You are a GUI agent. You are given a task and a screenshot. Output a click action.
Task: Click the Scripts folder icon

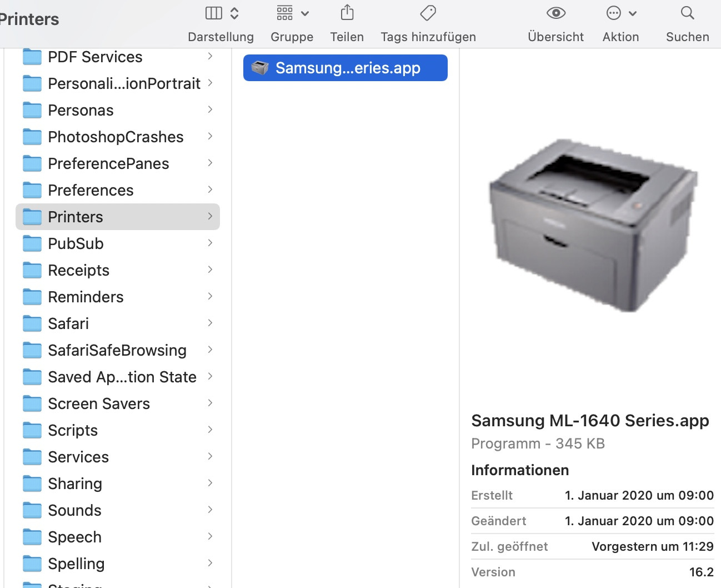(32, 430)
